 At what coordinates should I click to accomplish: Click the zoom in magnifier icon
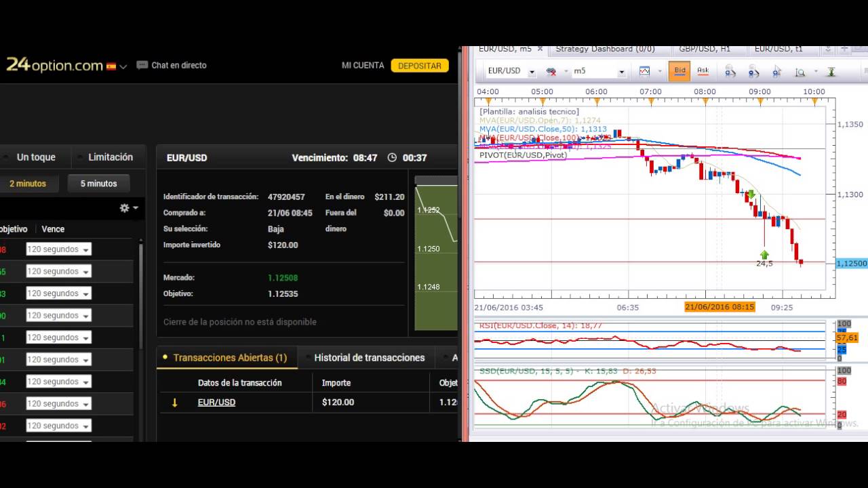click(730, 71)
